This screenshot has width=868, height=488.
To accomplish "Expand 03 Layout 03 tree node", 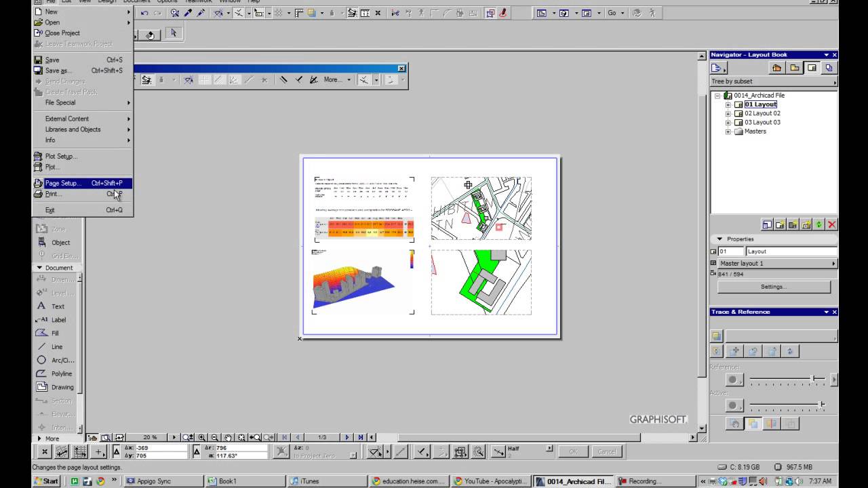I will coord(728,123).
